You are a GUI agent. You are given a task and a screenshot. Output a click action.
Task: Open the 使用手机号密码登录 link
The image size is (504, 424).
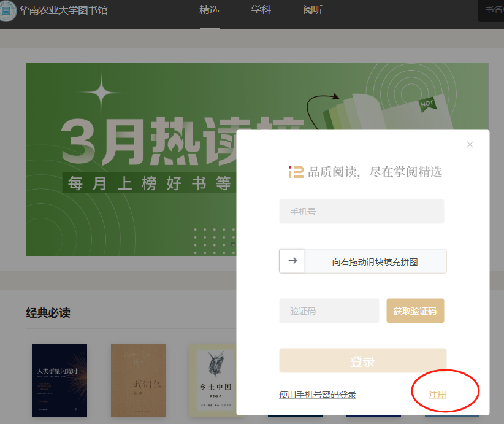(318, 395)
